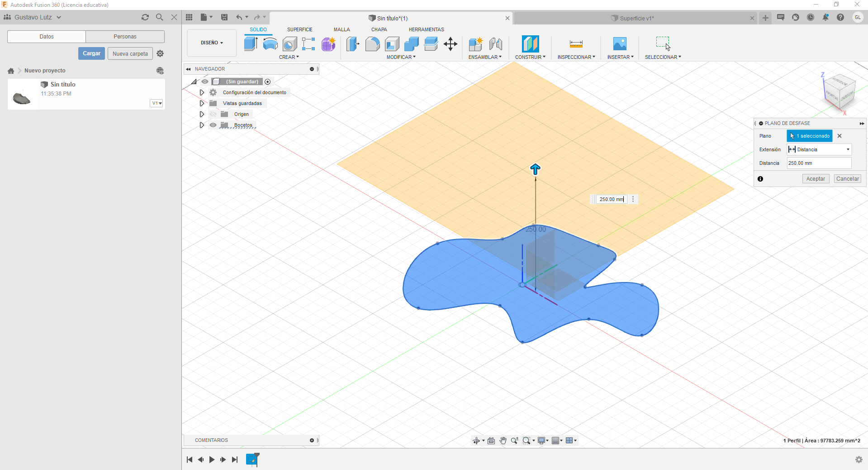The height and width of the screenshot is (470, 868).
Task: Click the Measure inspect icon
Action: (x=576, y=44)
